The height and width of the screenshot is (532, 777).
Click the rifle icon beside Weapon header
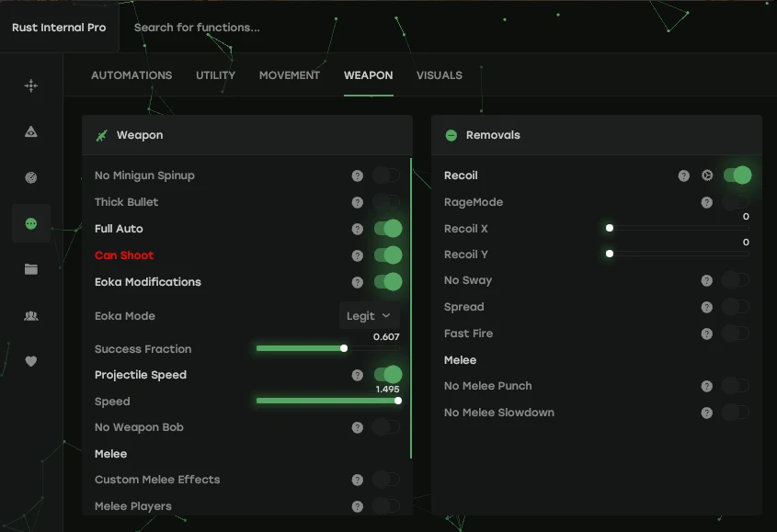point(101,135)
